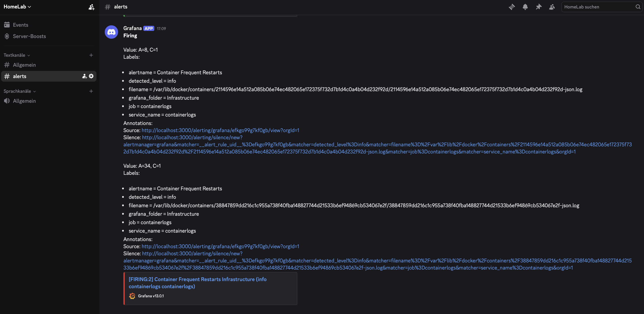Viewport: 644px width, 314px height.
Task: Select the alerts channel in sidebar
Action: click(x=49, y=76)
